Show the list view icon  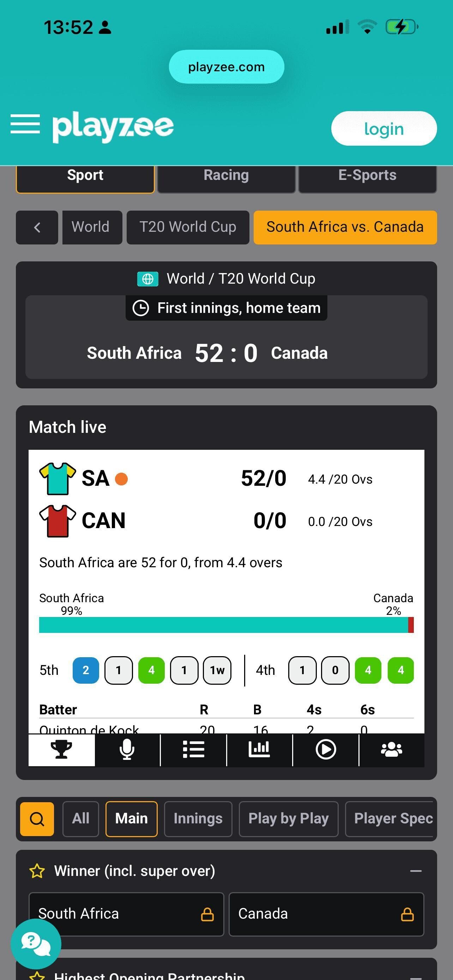(193, 749)
